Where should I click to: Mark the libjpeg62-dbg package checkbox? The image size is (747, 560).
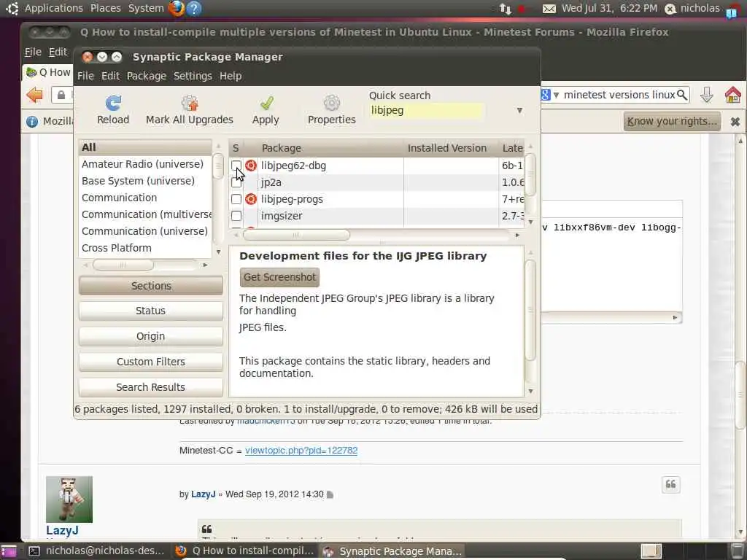click(236, 166)
